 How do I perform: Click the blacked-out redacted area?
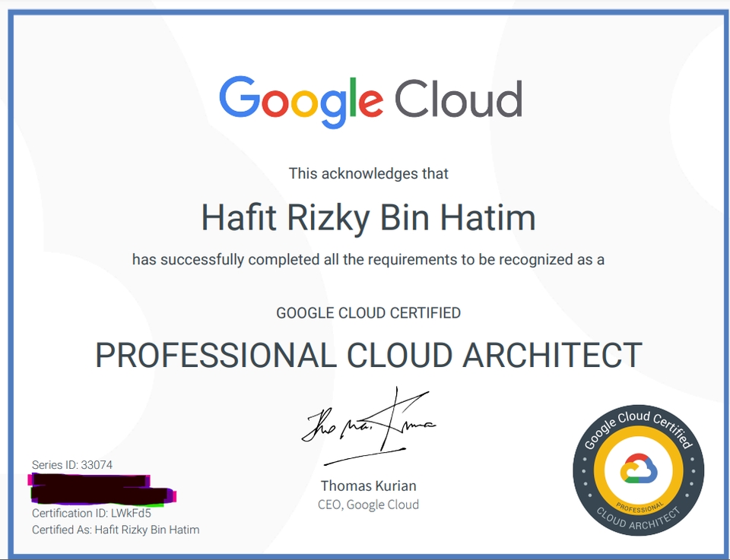pyautogui.click(x=103, y=489)
